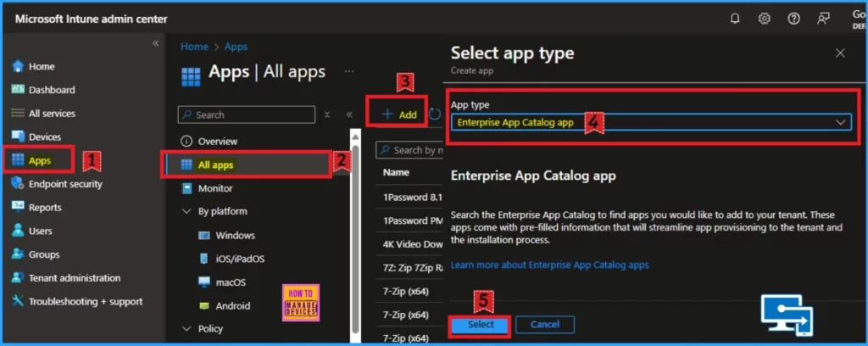Open the ellipsis menu beside All apps title

tap(349, 71)
